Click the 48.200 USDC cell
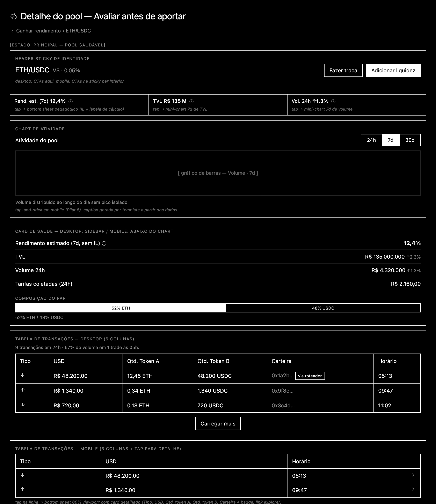The image size is (436, 504). 230,376
